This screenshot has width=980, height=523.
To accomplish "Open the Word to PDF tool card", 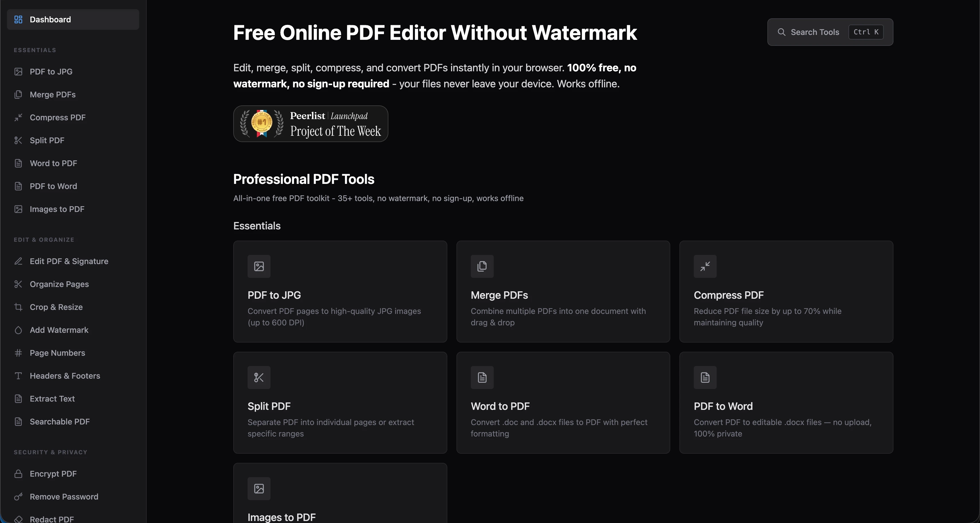I will 563,402.
